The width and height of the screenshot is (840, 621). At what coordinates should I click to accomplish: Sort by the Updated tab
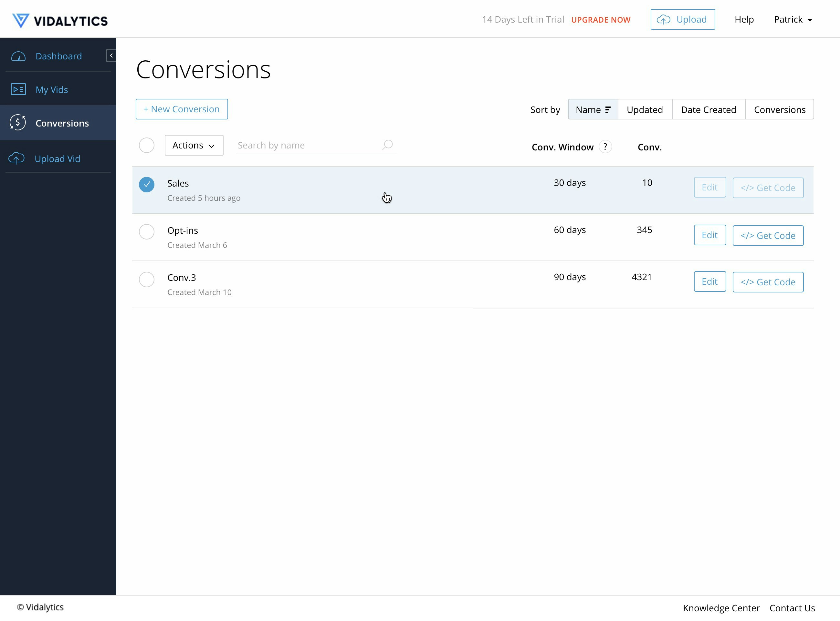tap(645, 109)
